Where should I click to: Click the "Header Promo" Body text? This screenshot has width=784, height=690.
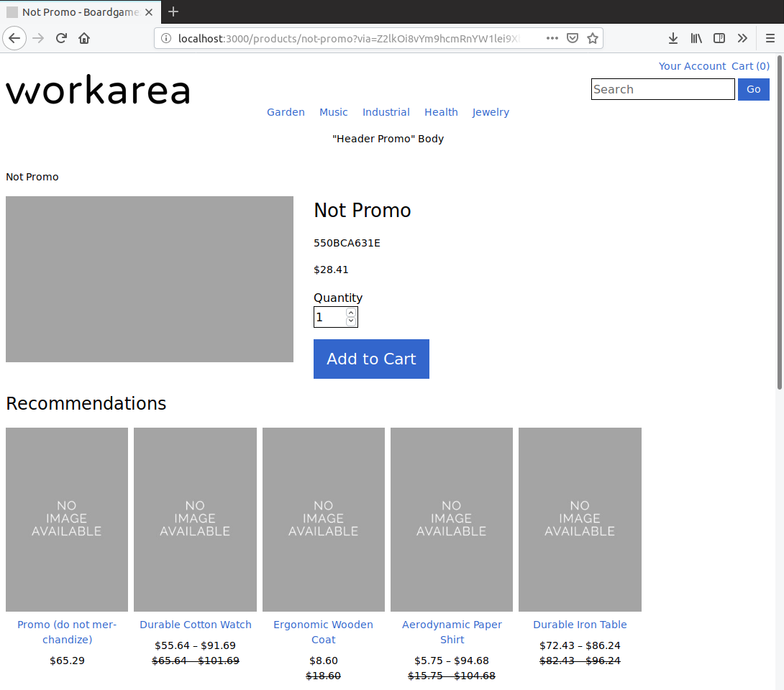(x=388, y=139)
